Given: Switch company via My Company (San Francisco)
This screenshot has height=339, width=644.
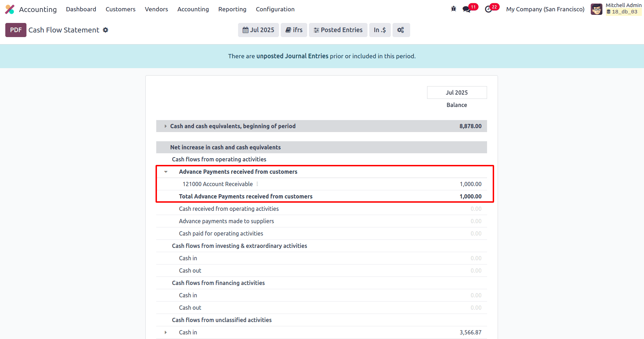Looking at the screenshot, I should coord(545,9).
